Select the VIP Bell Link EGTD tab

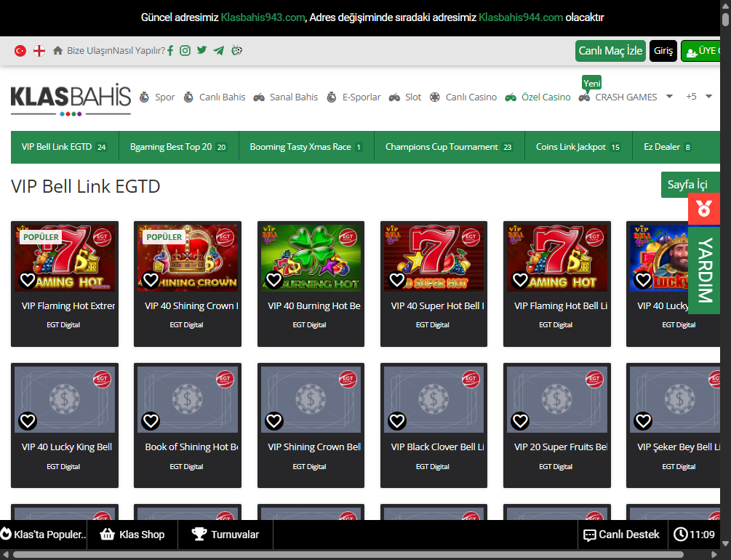(64, 147)
